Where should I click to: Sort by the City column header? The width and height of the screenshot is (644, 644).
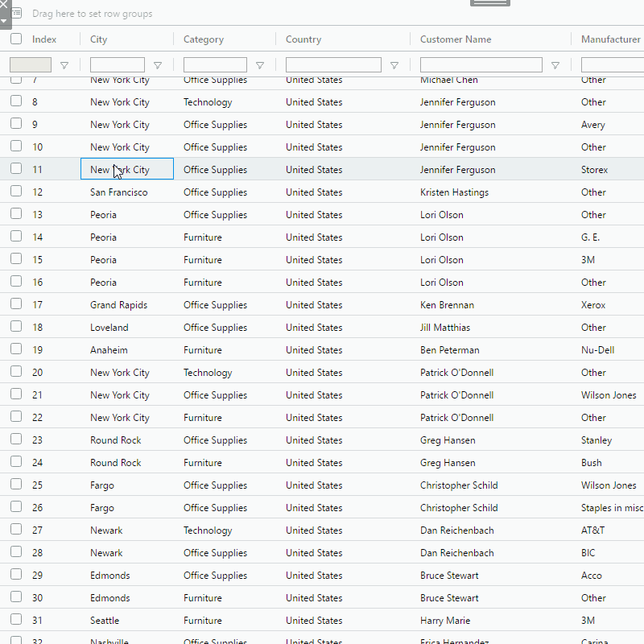(99, 39)
